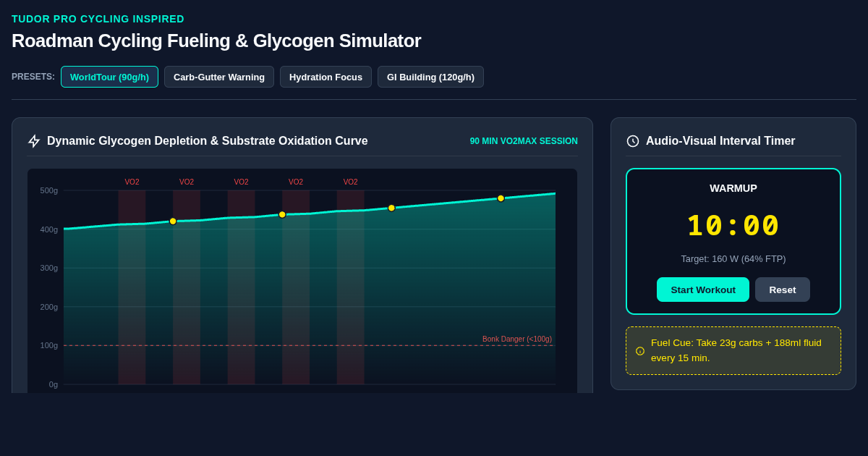868x456 pixels.
Task: Select the WorldTour (90g/h) preset
Action: [x=109, y=77]
